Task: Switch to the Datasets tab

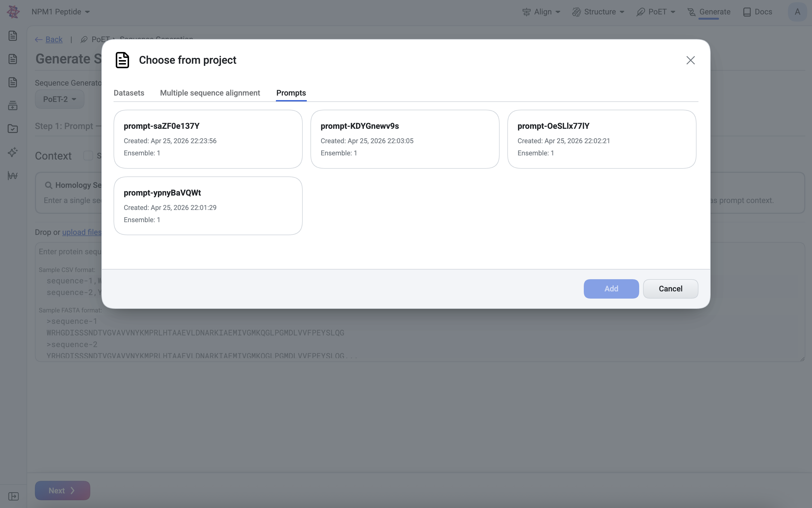Action: coord(129,93)
